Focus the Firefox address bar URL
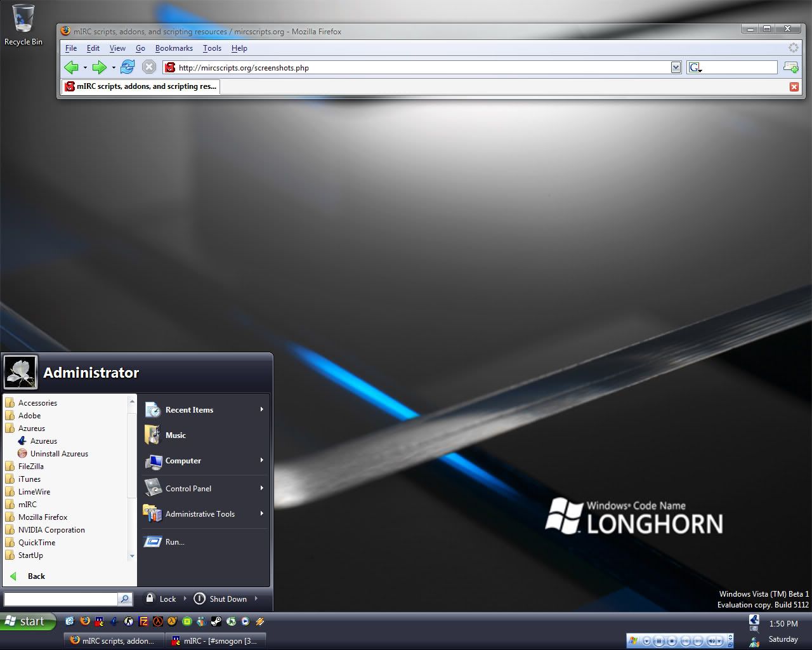Image resolution: width=812 pixels, height=650 pixels. tap(423, 67)
